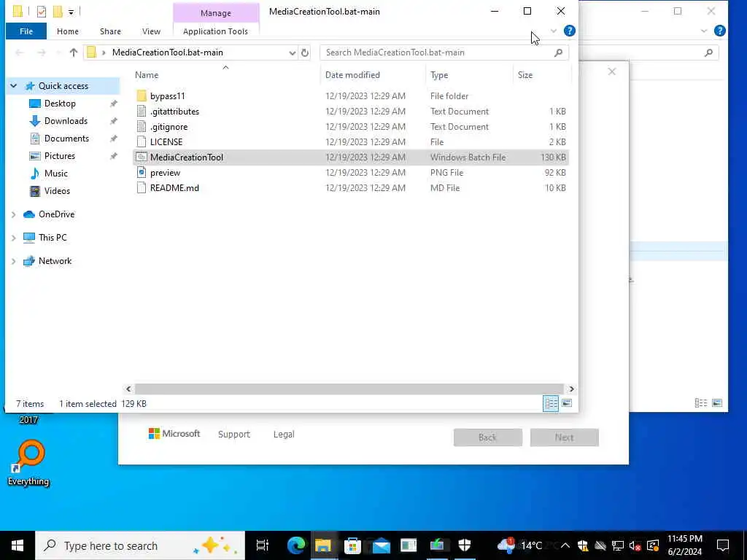Click the horizontal scrollbar left arrow
This screenshot has width=747, height=560.
[128, 389]
